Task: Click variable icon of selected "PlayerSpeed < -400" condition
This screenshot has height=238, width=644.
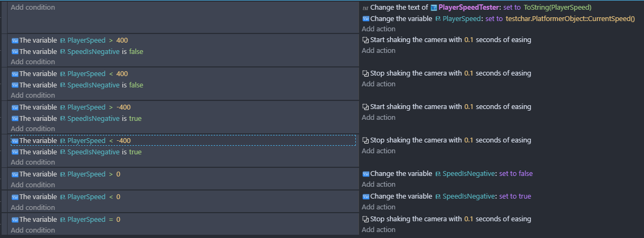Action: tap(15, 141)
